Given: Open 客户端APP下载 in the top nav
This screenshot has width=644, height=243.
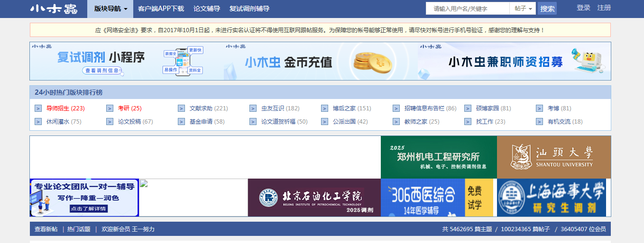Looking at the screenshot, I should click(161, 9).
